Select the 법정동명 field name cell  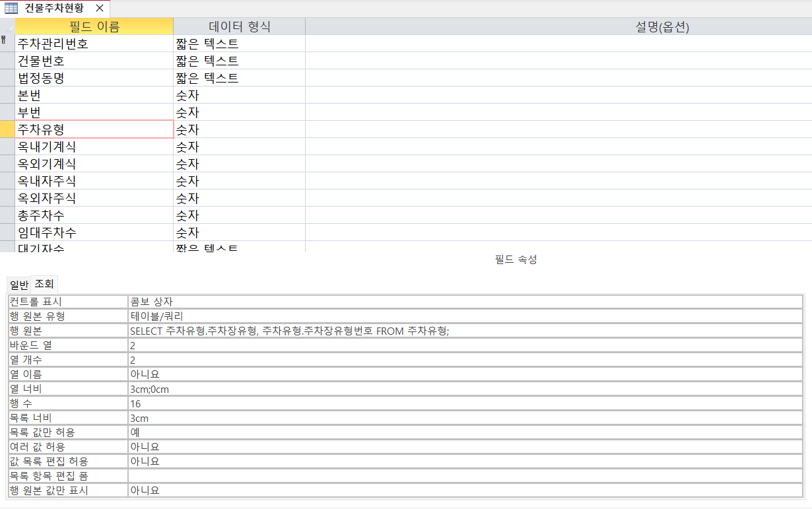pos(94,78)
